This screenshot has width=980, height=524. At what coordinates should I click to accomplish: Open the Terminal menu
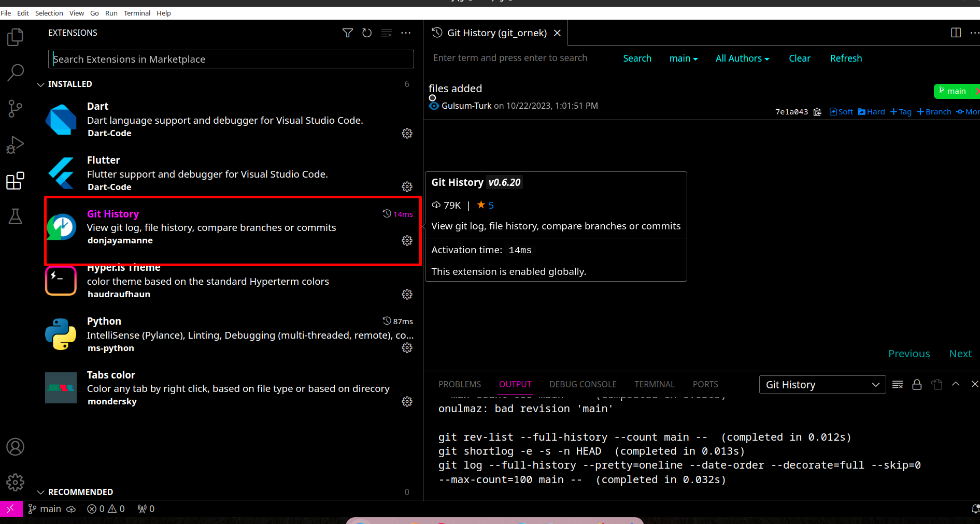(137, 13)
